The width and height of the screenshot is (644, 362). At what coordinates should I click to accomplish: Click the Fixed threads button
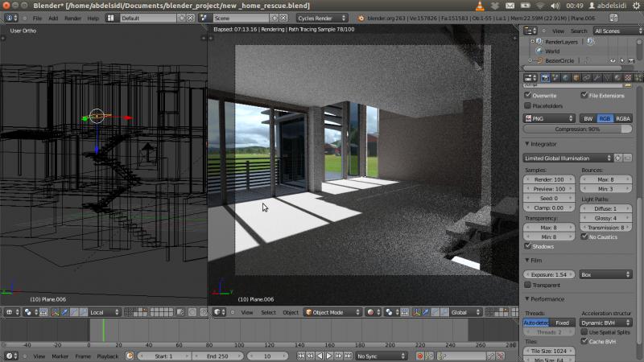[562, 323]
